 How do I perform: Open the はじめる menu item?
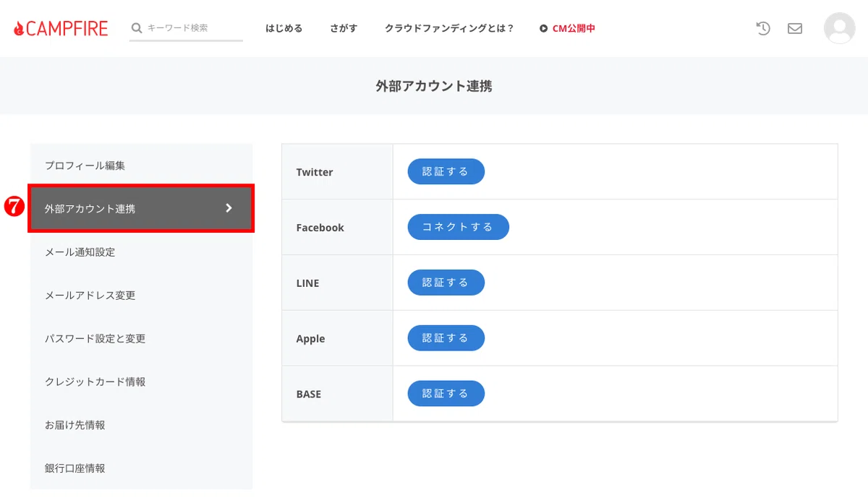[284, 28]
